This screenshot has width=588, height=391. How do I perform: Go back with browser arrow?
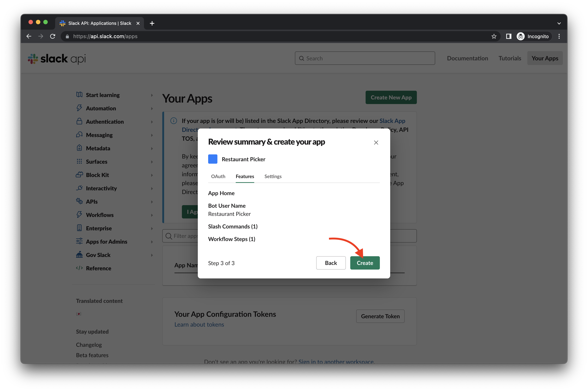point(29,36)
